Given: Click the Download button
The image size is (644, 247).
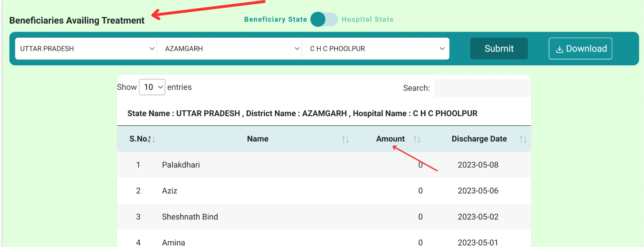Looking at the screenshot, I should 580,49.
